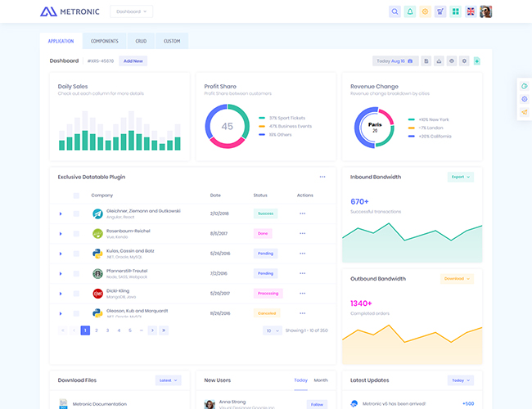The width and height of the screenshot is (532, 409).
Task: Open the search icon in the header
Action: point(395,11)
